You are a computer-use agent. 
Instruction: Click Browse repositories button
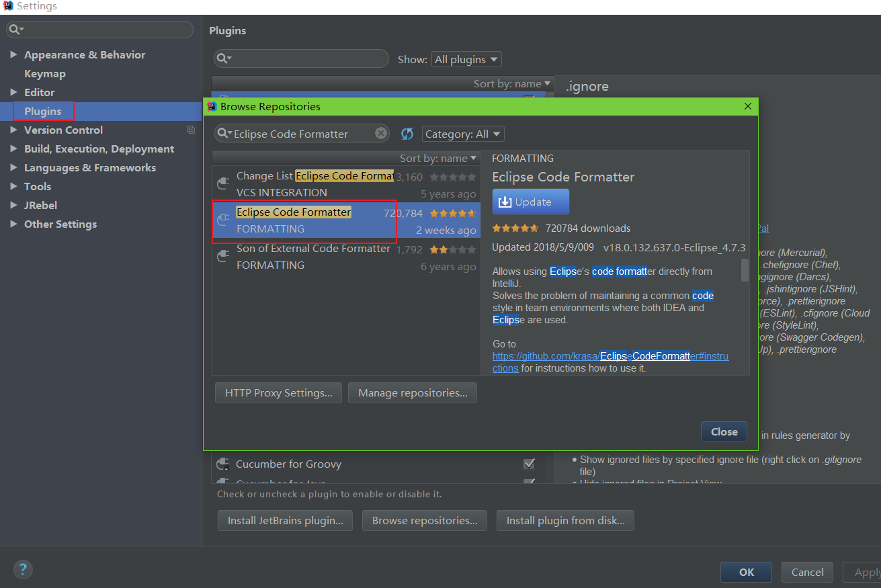point(425,520)
